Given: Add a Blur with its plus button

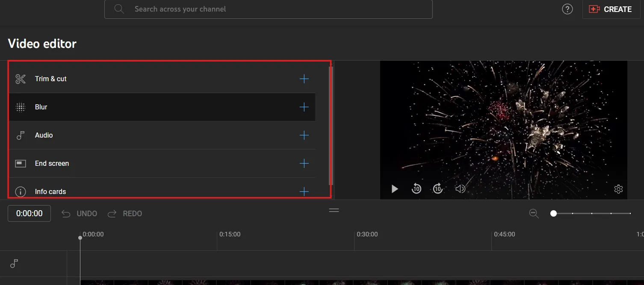Looking at the screenshot, I should click(x=304, y=107).
